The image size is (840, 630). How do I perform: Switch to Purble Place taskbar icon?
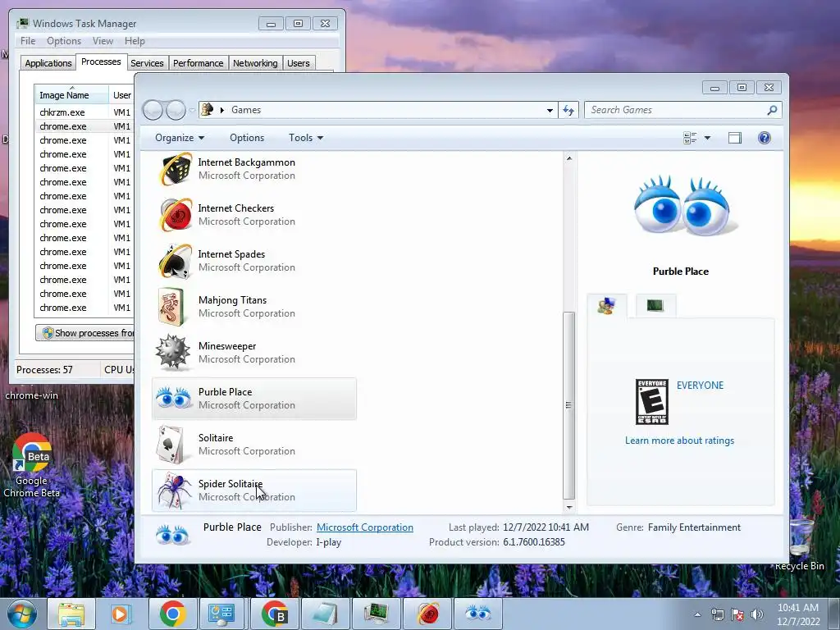[x=478, y=614]
